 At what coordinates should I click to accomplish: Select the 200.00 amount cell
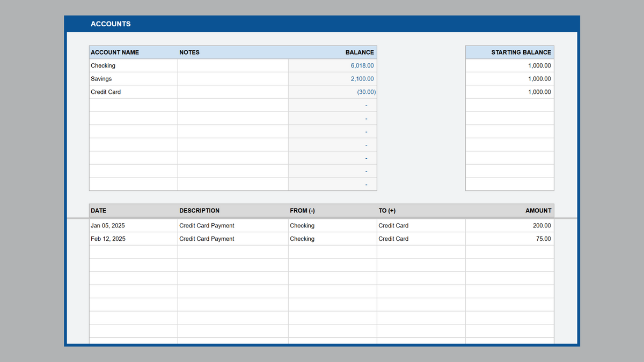510,226
